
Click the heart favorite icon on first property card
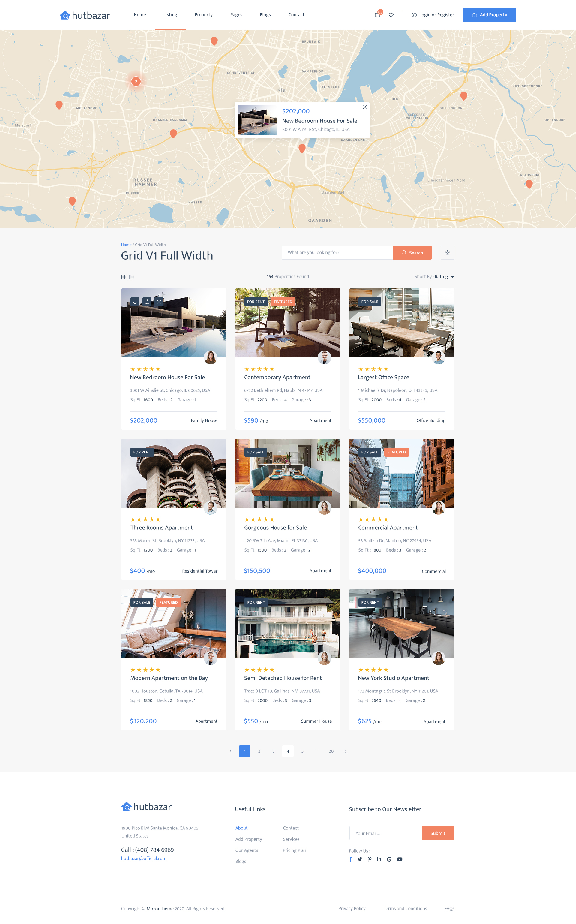[135, 302]
